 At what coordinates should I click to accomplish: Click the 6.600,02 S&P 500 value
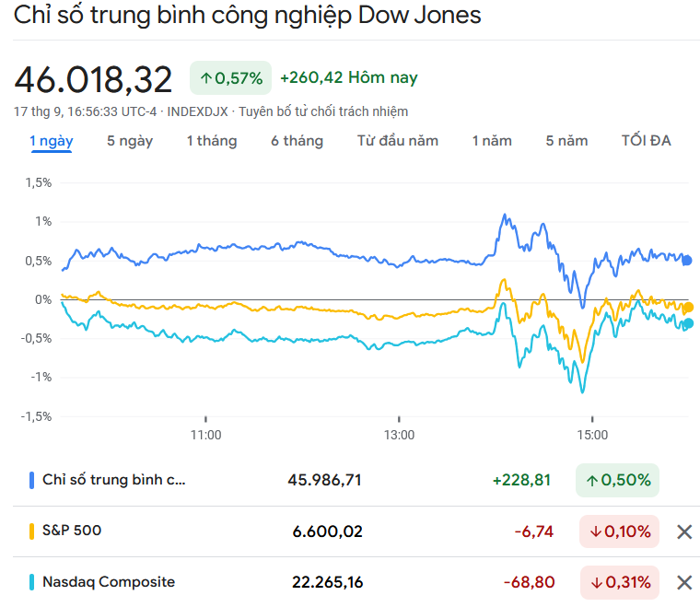pos(327,531)
